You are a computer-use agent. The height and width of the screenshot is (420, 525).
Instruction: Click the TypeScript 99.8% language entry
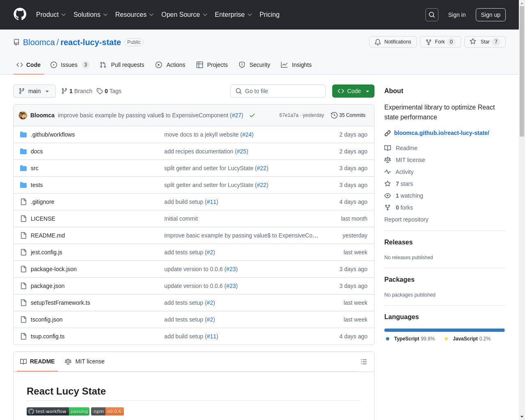coord(411,339)
